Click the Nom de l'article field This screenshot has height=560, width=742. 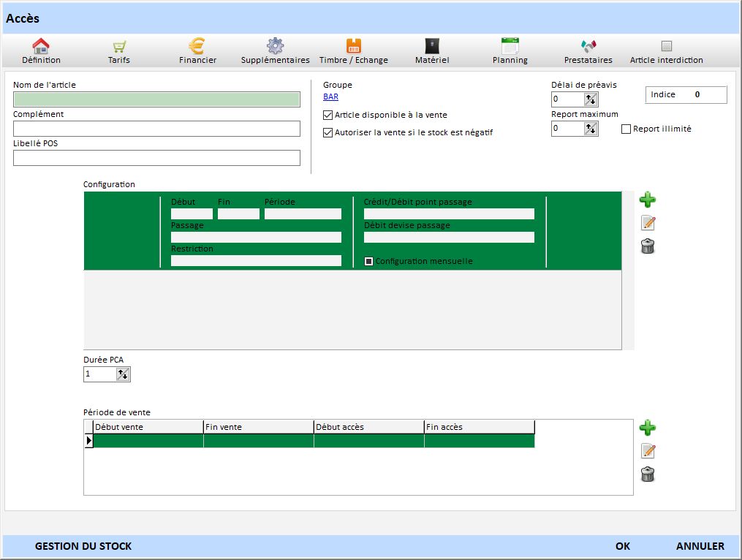156,99
